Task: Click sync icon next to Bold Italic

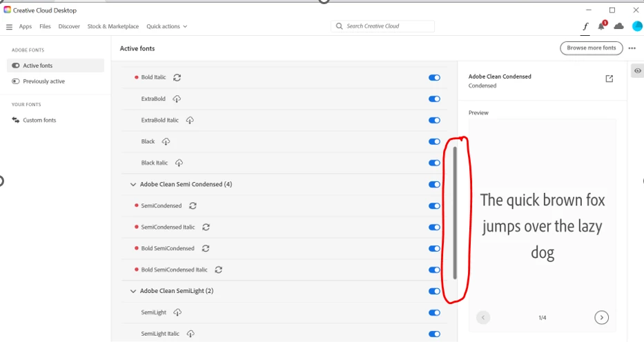Action: [177, 77]
